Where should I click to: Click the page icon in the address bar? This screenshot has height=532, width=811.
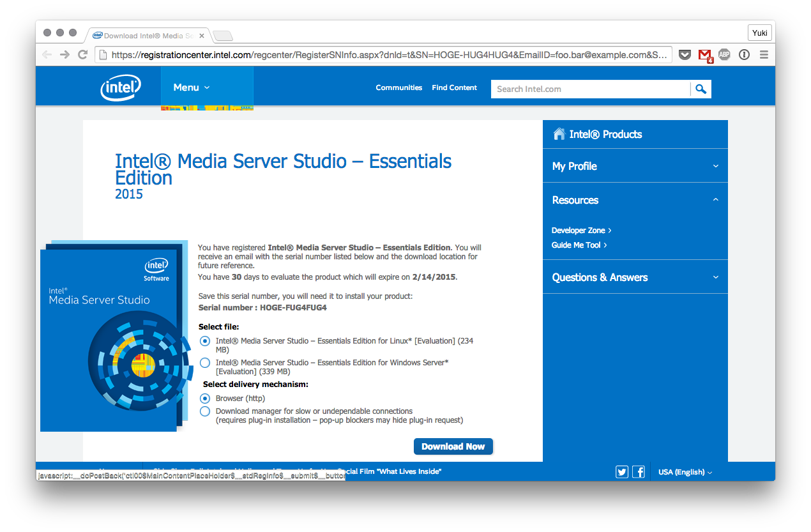[x=103, y=55]
